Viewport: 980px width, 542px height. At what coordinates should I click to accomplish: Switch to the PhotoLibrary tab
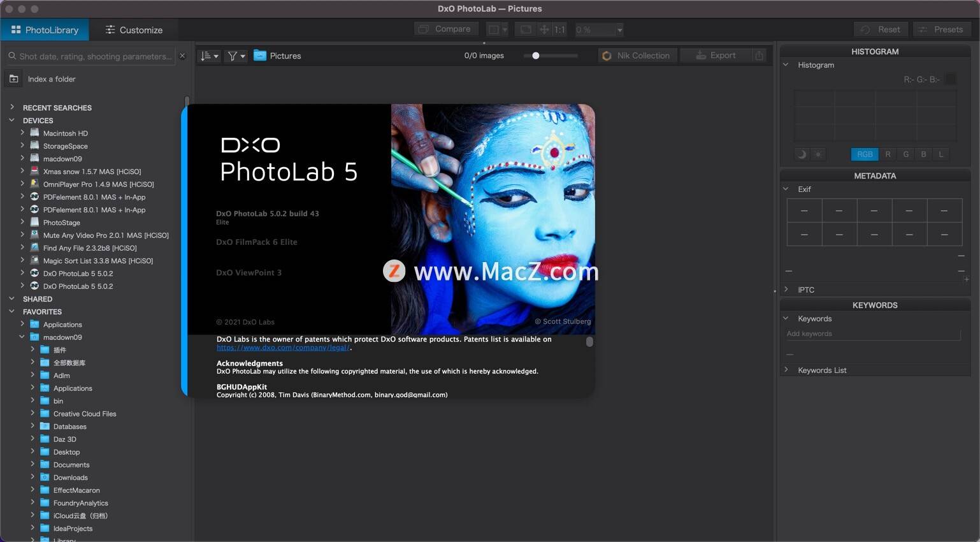click(x=45, y=30)
